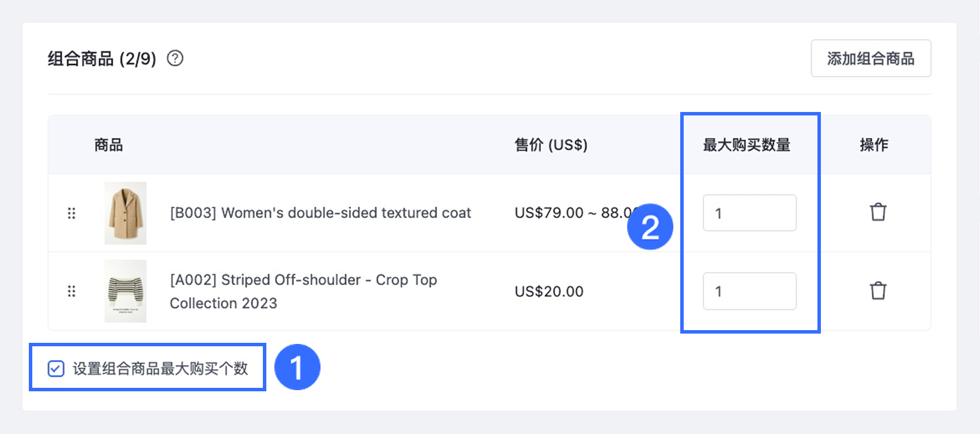
Task: Open the Women's double-sided textured coat name
Action: (x=320, y=213)
